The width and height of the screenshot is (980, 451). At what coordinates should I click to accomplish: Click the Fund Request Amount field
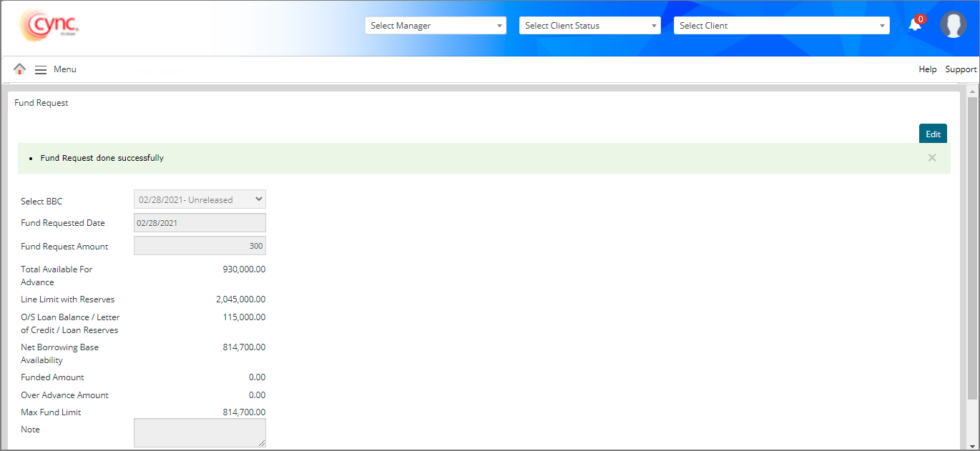[x=200, y=246]
